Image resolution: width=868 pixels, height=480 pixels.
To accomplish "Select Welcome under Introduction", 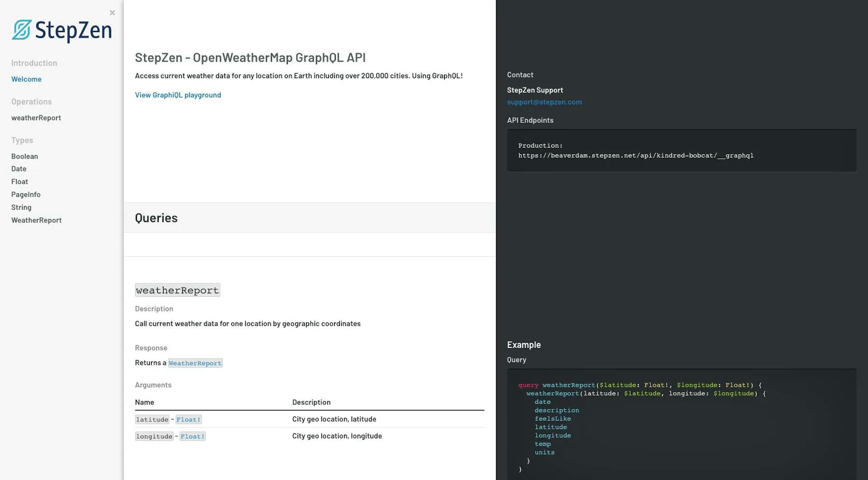I will pos(26,79).
